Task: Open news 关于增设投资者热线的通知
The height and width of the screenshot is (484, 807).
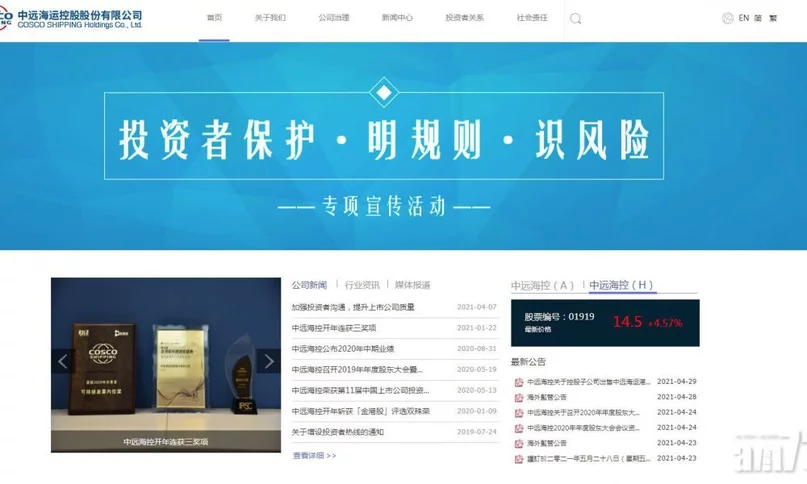Action: click(338, 432)
